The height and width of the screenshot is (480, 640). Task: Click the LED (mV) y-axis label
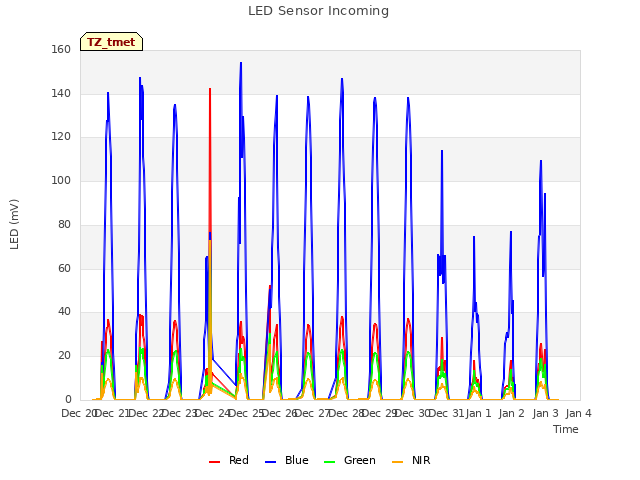[14, 224]
